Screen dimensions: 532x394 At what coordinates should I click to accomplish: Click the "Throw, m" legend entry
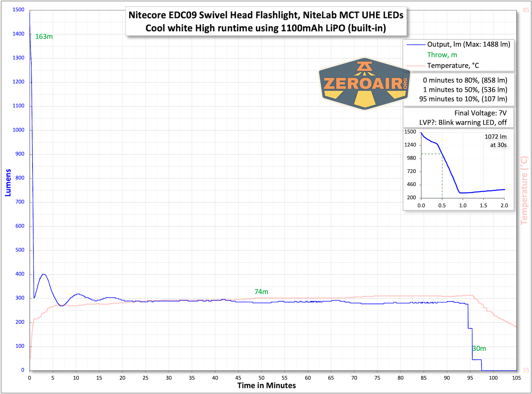pos(442,55)
